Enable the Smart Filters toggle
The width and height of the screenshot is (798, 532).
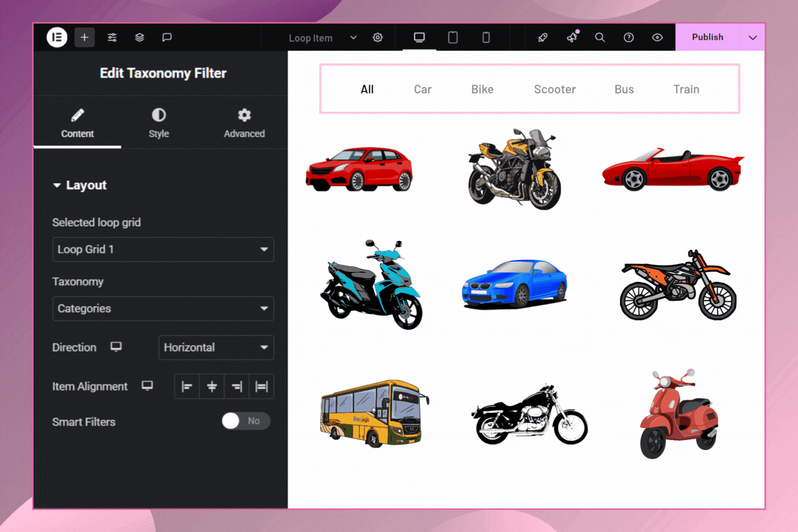tap(246, 421)
